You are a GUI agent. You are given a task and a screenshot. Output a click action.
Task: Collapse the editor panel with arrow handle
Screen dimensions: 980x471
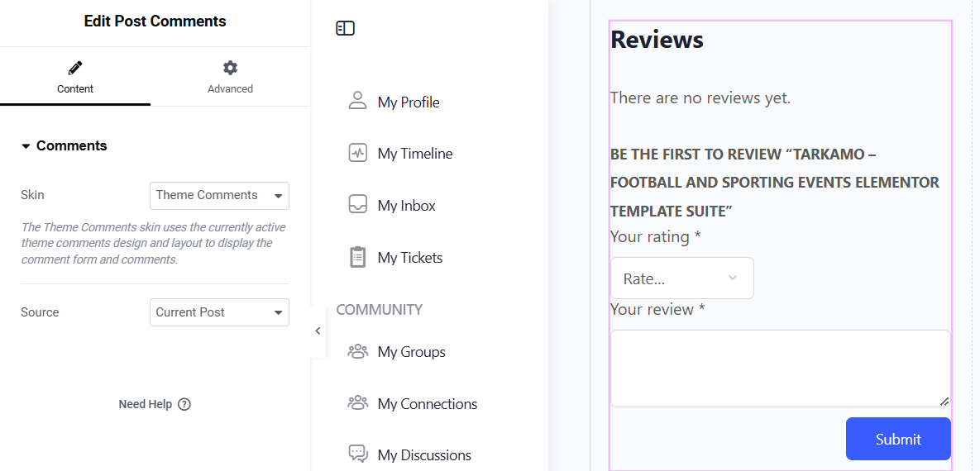318,331
